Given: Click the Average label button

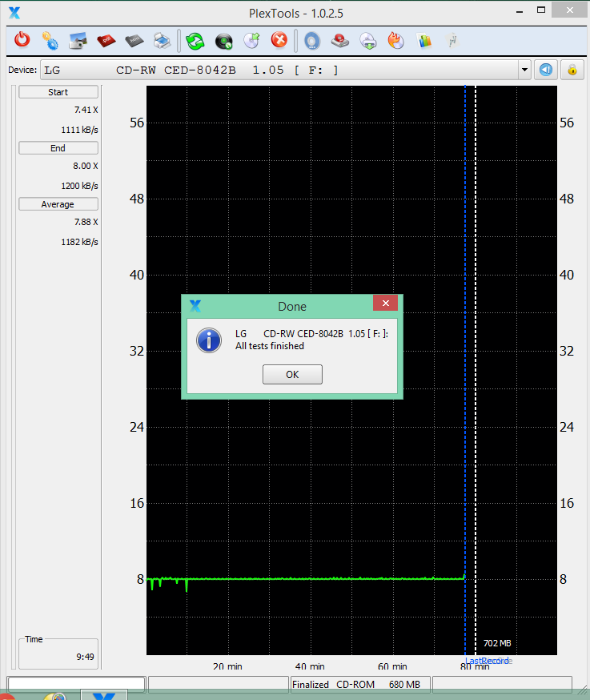Looking at the screenshot, I should tap(58, 204).
